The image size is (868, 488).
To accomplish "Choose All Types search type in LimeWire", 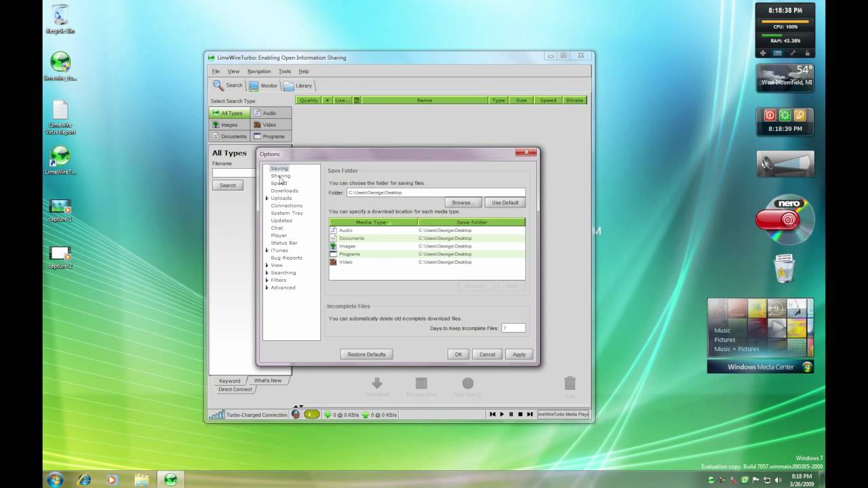I will (x=229, y=113).
